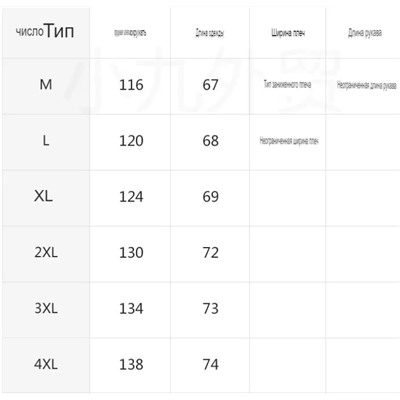Select the 2XL size row label

pyautogui.click(x=46, y=252)
